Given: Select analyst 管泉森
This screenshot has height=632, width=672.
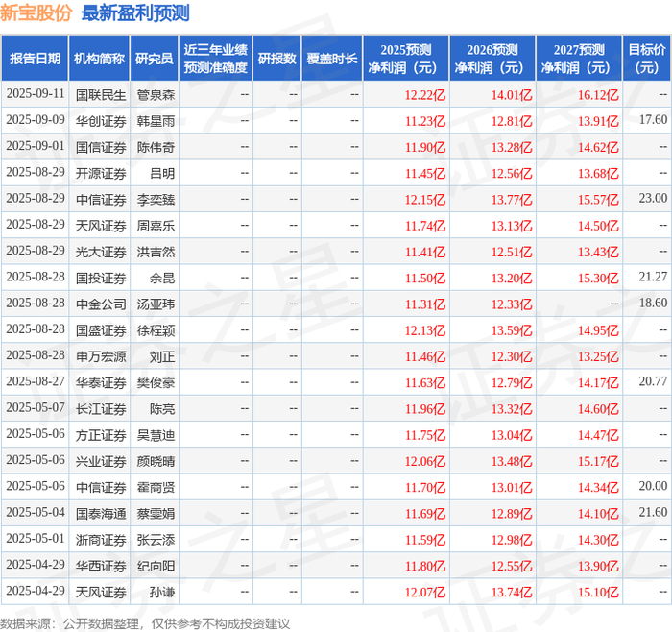Looking at the screenshot, I should click(x=156, y=95).
